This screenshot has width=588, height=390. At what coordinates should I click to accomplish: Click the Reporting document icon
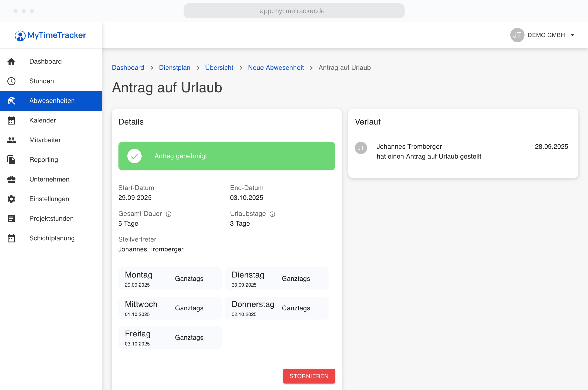(11, 160)
